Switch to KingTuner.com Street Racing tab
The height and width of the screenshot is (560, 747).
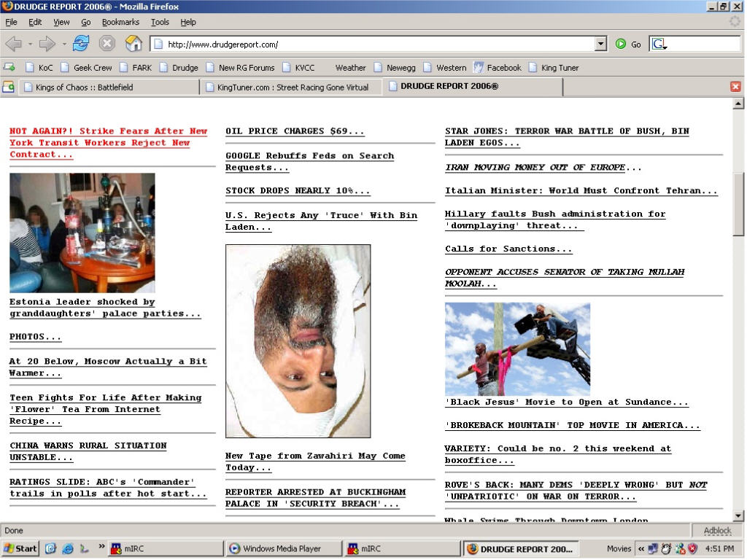point(291,87)
